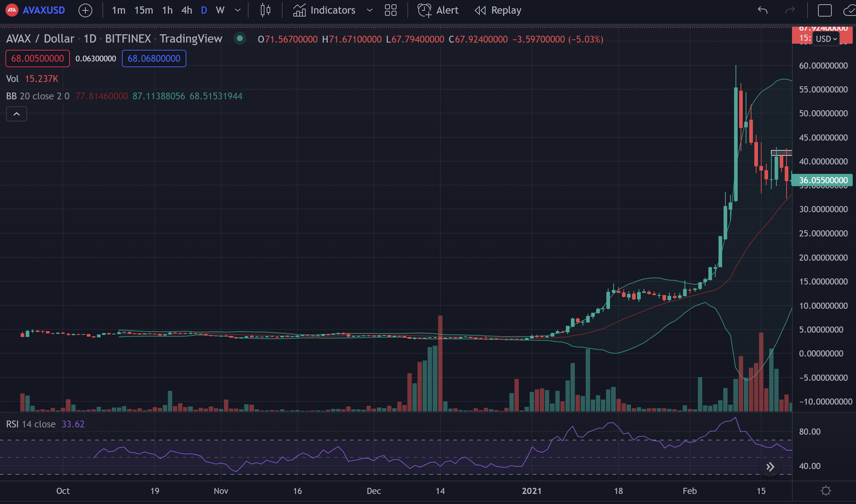Viewport: 856px width, 504px height.
Task: Open chart settings gear icon
Action: (x=826, y=491)
